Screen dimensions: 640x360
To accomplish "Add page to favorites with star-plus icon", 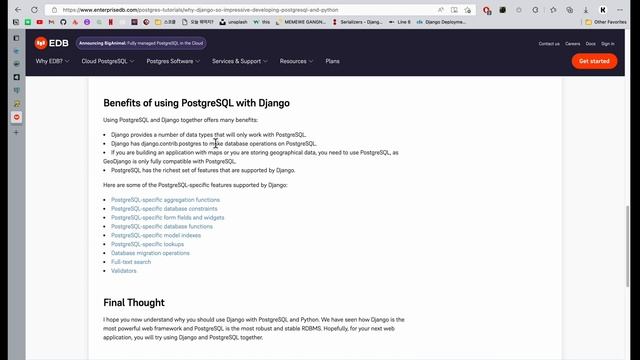I will pos(468,10).
